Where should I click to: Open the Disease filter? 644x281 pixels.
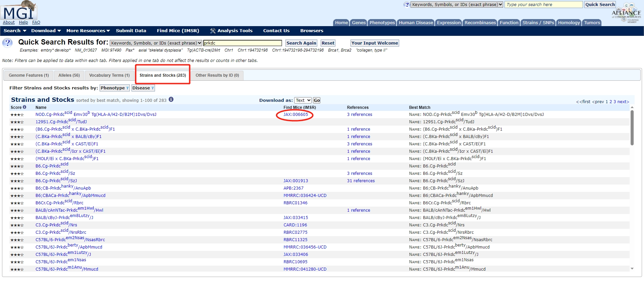click(143, 88)
